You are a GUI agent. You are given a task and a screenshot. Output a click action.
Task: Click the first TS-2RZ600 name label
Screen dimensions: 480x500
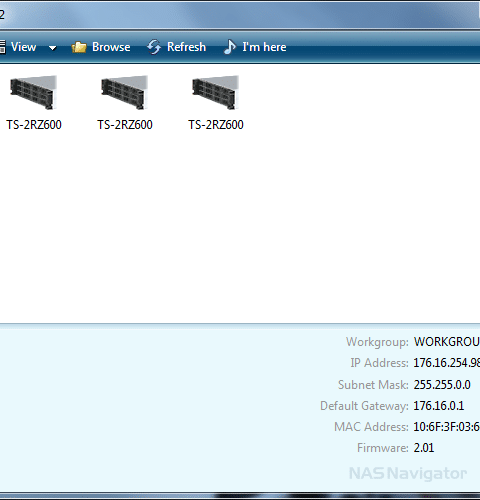(x=34, y=125)
